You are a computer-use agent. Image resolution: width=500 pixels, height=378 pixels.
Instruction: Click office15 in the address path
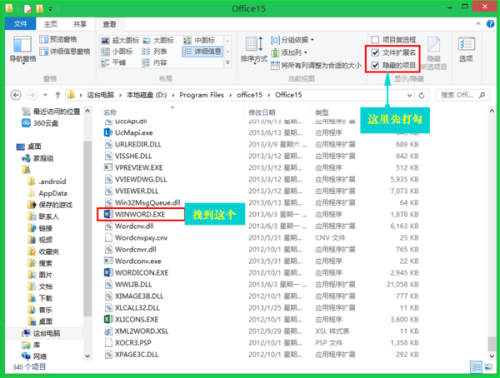pos(250,95)
